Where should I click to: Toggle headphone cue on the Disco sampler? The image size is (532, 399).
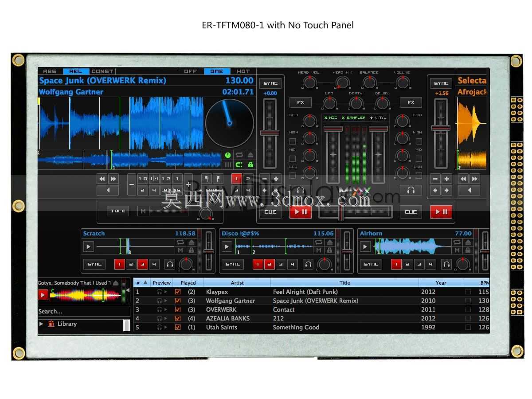pyautogui.click(x=308, y=264)
